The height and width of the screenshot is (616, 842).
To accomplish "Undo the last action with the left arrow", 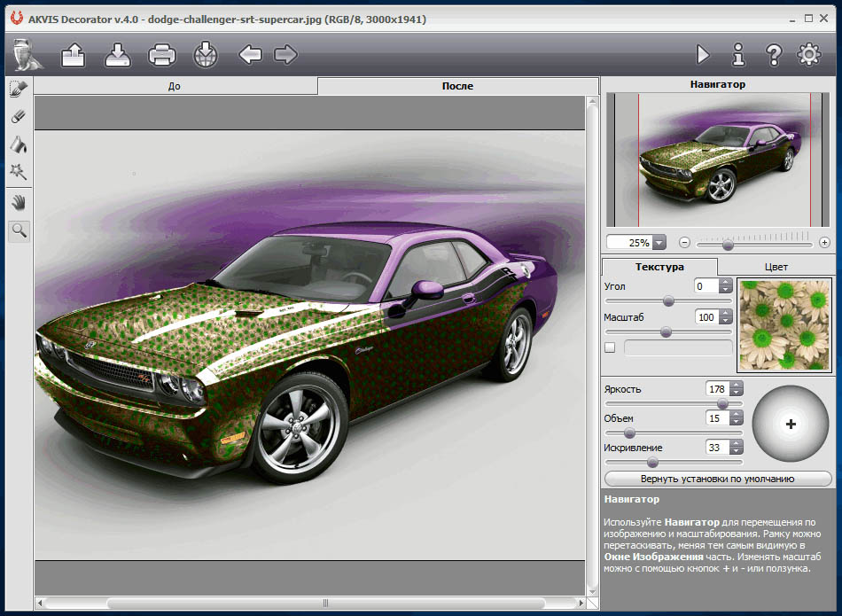I will click(x=250, y=54).
